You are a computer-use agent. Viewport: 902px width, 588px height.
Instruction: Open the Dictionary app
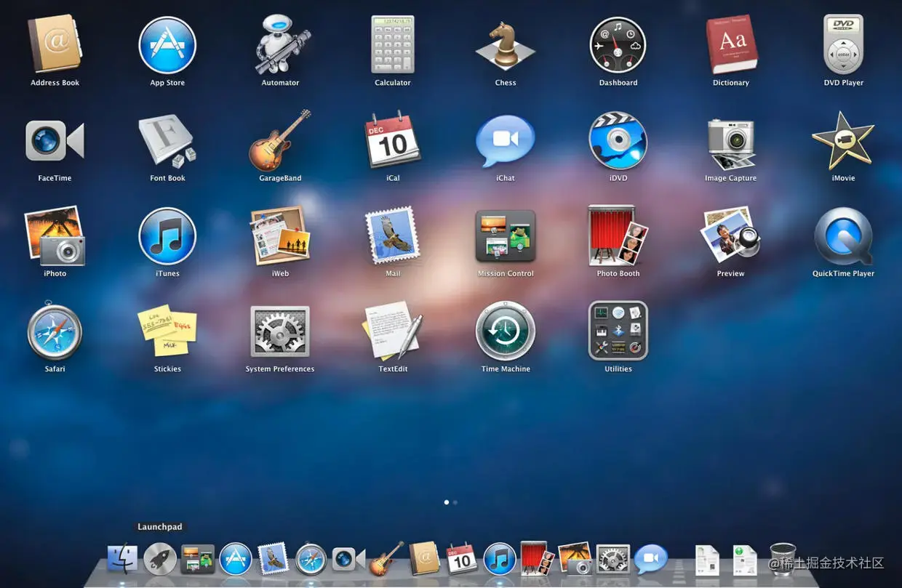(x=730, y=45)
